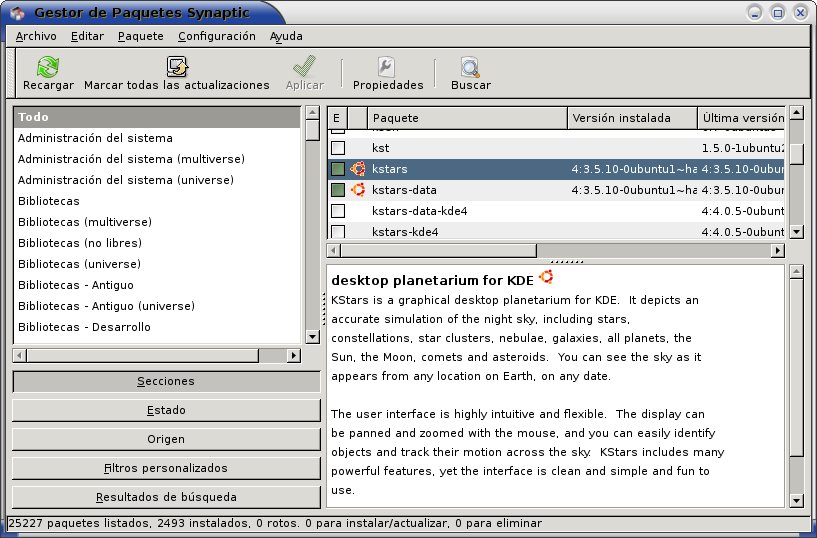Mark the kstars-kde4 package checkbox
Image resolution: width=817 pixels, height=538 pixels.
[338, 231]
